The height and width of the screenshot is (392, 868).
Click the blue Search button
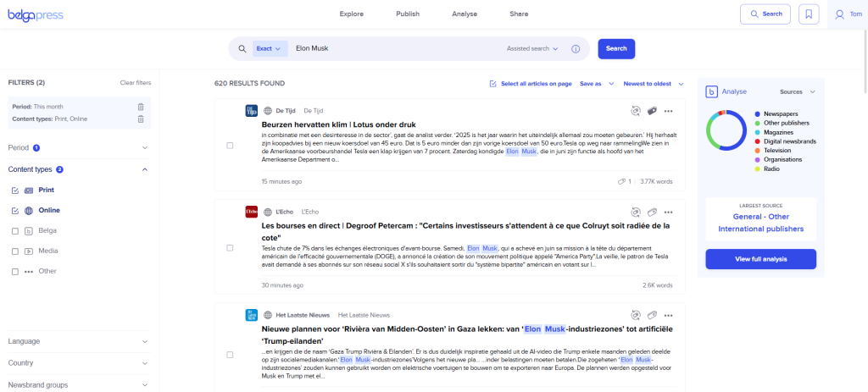click(x=616, y=48)
